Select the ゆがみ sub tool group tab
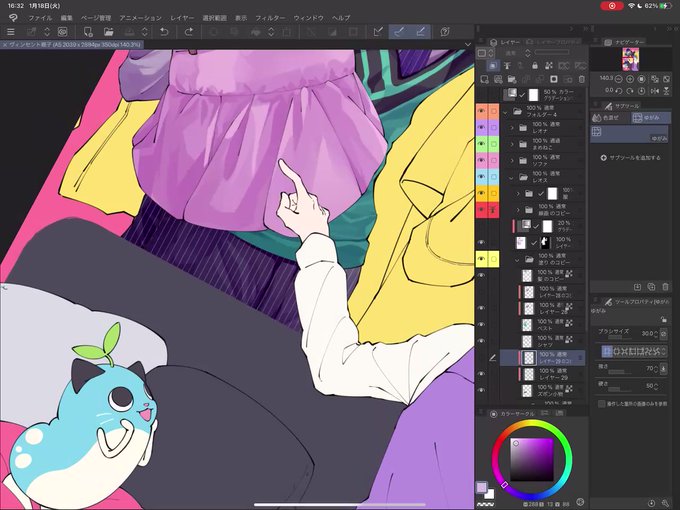680x510 pixels. pos(649,118)
